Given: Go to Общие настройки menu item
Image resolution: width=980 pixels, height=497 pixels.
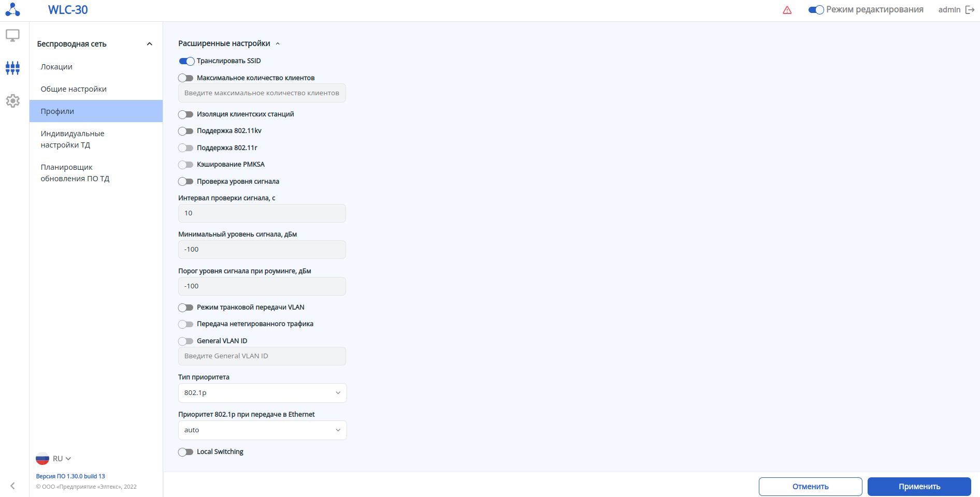Looking at the screenshot, I should [x=74, y=89].
